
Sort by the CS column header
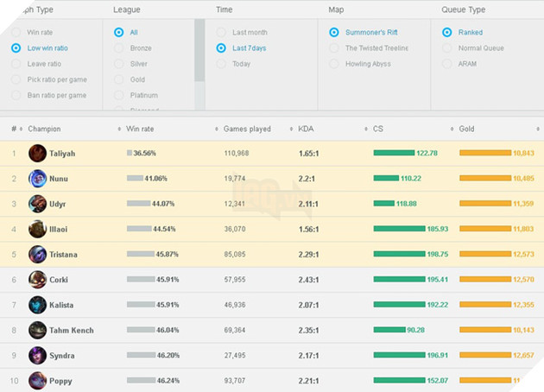point(378,129)
